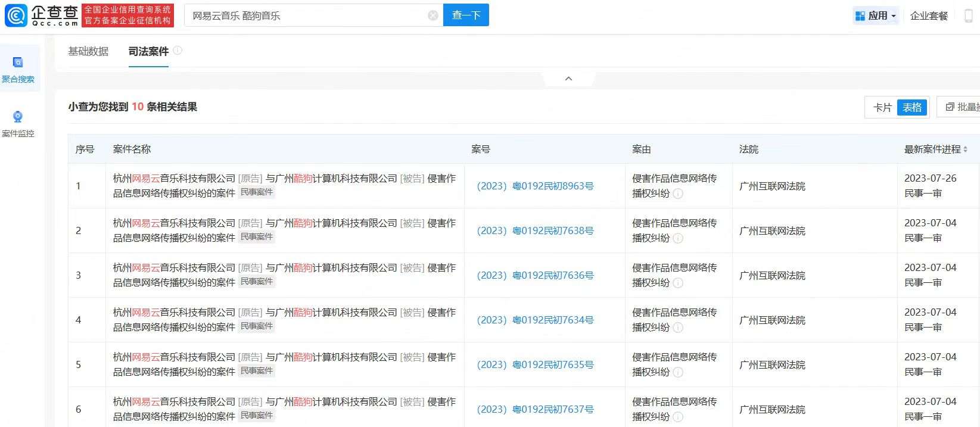Switch to 表格 table view
The image size is (980, 427).
912,108
